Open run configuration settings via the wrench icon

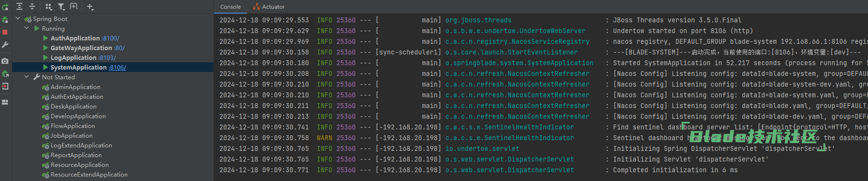pyautogui.click(x=5, y=45)
